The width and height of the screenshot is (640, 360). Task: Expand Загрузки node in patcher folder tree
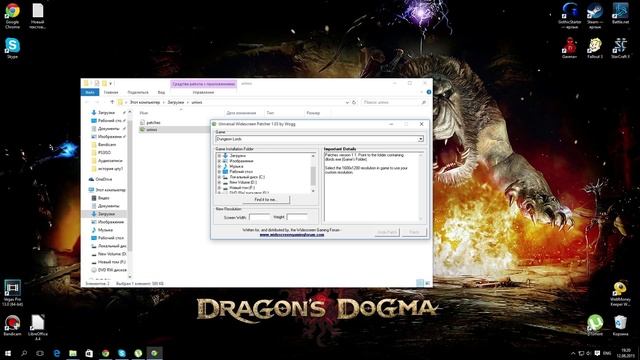tap(219, 156)
